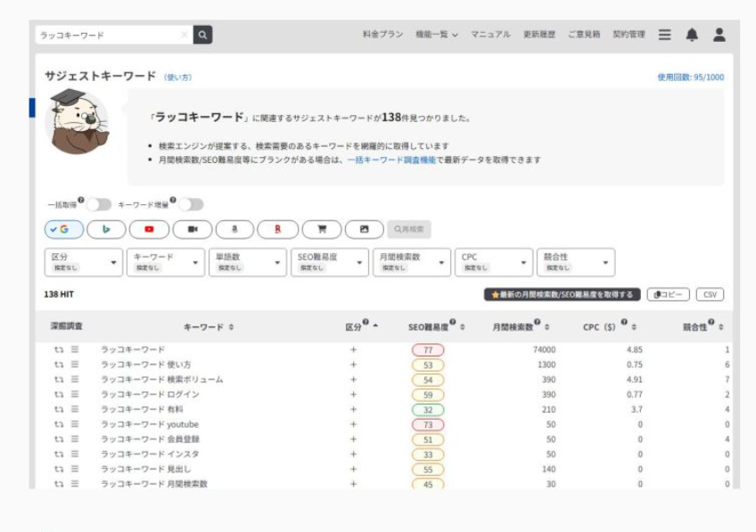This screenshot has width=756, height=532.
Task: Click the list icon for ラッコキーワード 検索ボリューム
Action: pos(75,380)
